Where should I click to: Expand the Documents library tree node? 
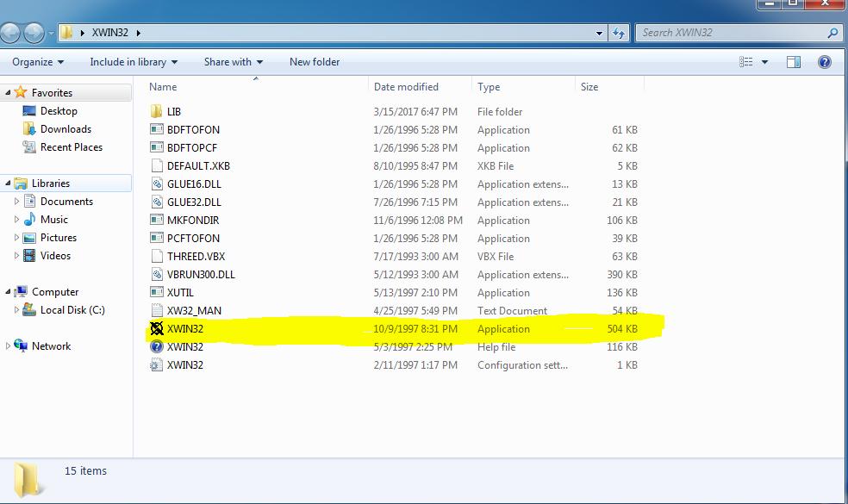click(x=16, y=201)
